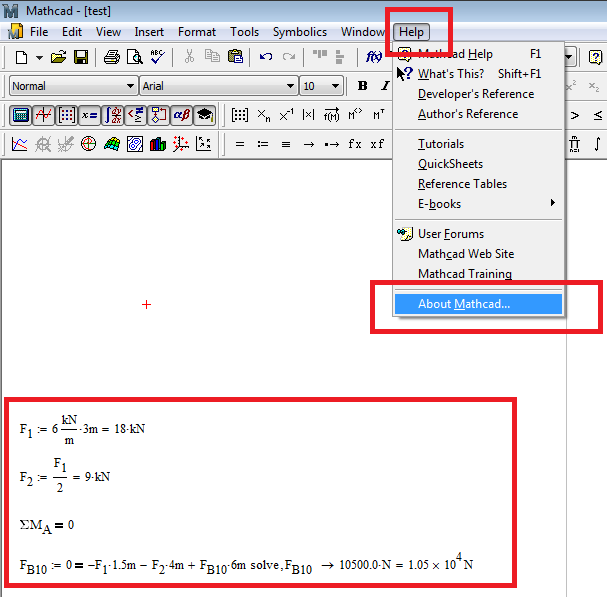This screenshot has height=597, width=616.
Task: Insert a Vector Field plot icon
Action: click(204, 144)
